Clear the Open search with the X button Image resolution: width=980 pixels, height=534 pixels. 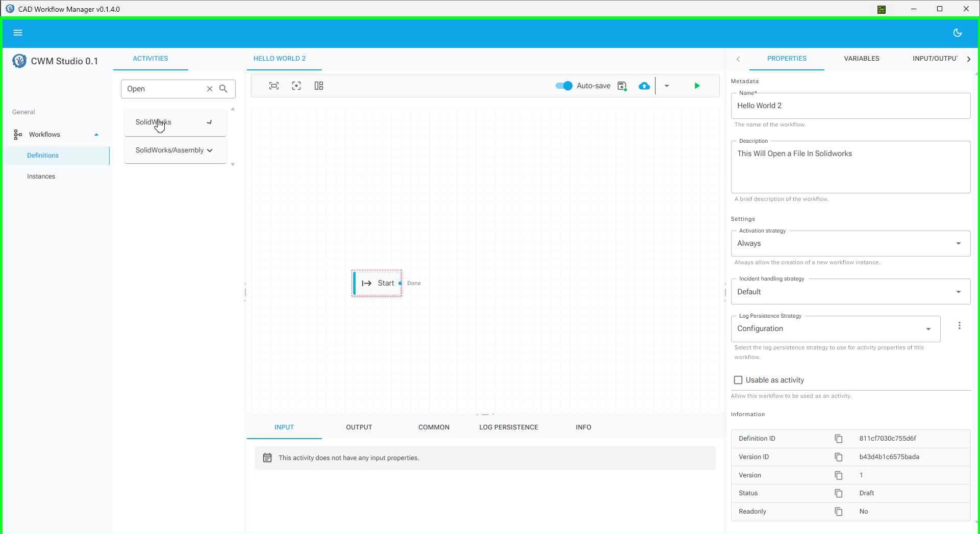[209, 89]
